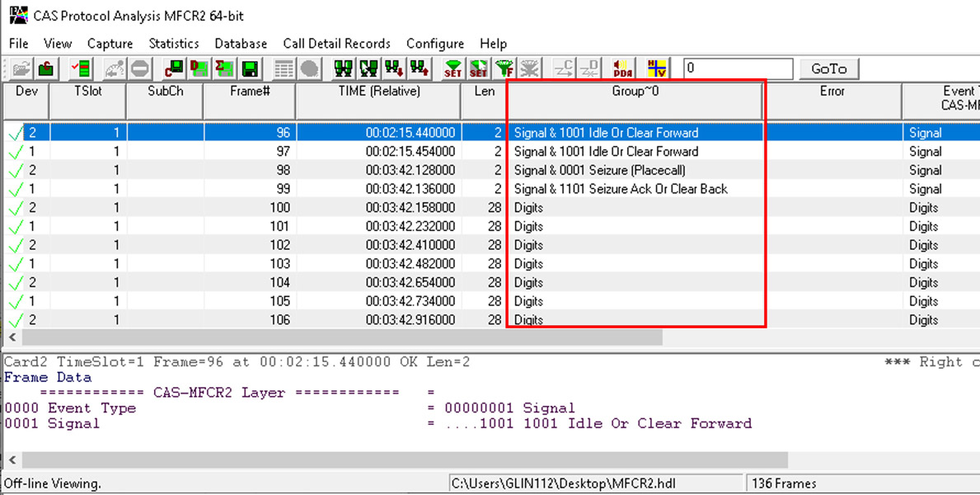This screenshot has height=495, width=980.
Task: Click the greyed-out crossed funnel icon
Action: pyautogui.click(x=530, y=68)
